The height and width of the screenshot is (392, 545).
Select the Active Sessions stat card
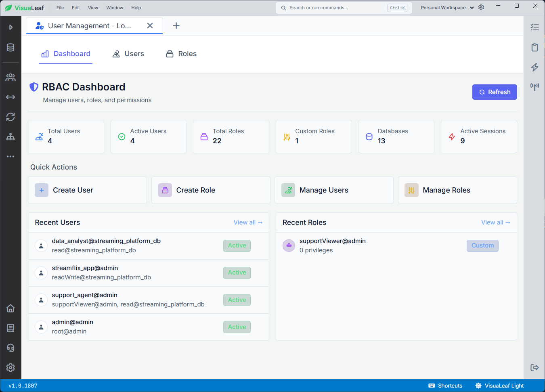click(x=479, y=136)
